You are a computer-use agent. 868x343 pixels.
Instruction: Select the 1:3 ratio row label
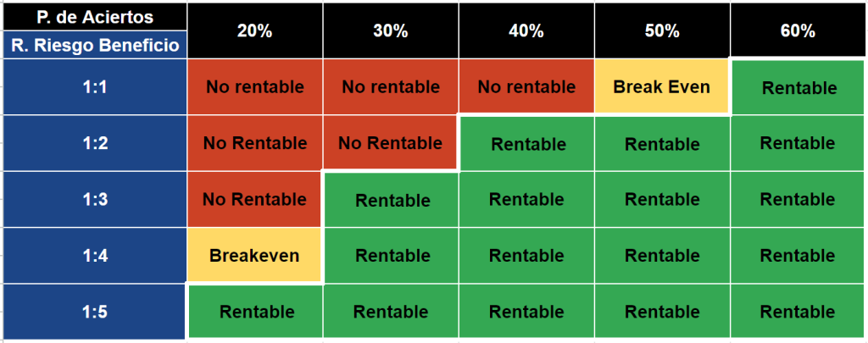click(x=94, y=199)
